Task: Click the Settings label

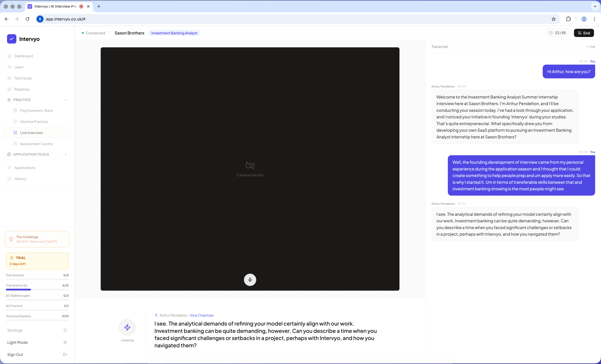Action: [15, 330]
